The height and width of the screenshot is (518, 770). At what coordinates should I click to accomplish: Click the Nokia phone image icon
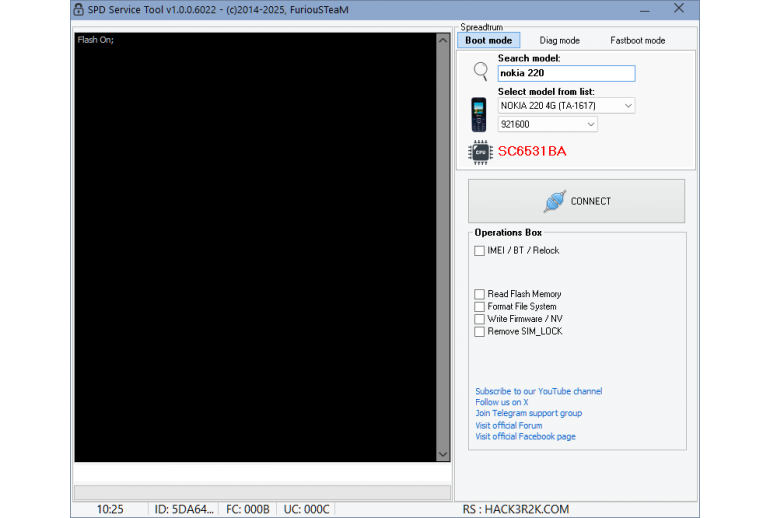point(479,115)
